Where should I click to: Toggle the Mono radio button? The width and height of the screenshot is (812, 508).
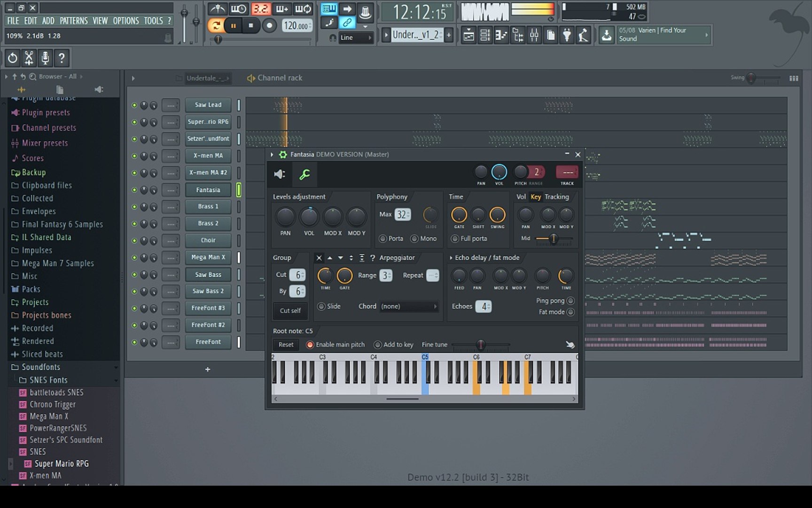414,239
